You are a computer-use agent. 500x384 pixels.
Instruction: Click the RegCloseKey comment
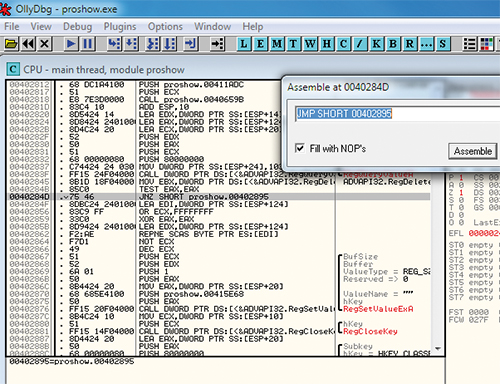point(370,331)
